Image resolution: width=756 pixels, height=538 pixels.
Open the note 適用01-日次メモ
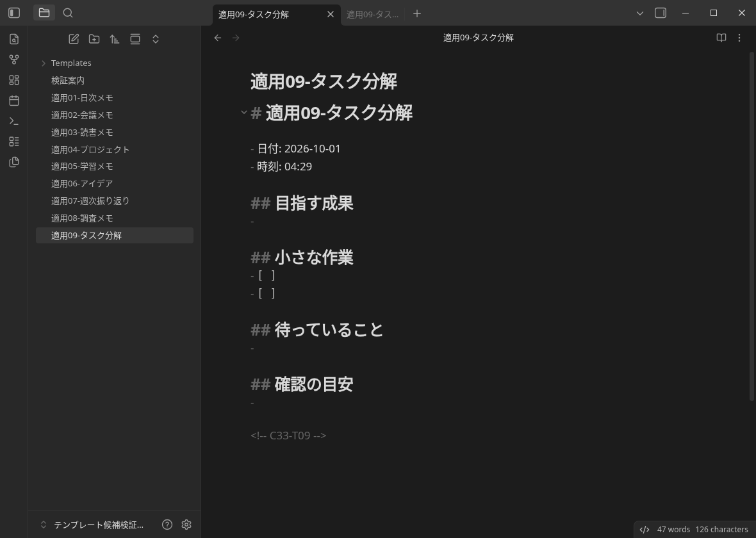[x=115, y=98]
